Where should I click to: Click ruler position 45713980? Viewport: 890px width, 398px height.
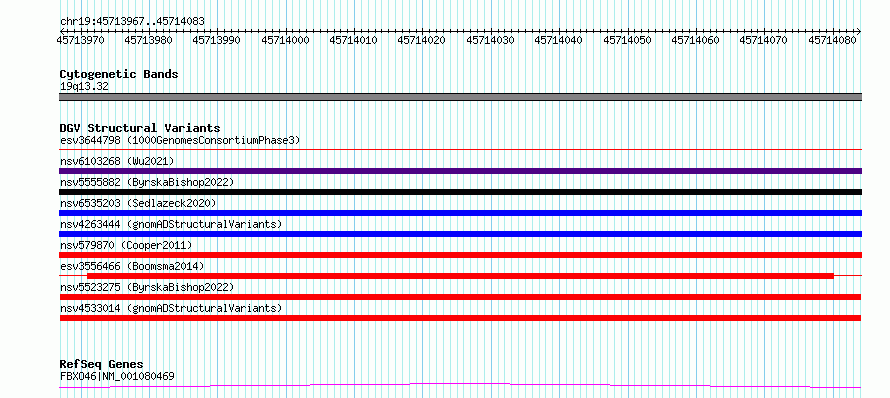[148, 40]
